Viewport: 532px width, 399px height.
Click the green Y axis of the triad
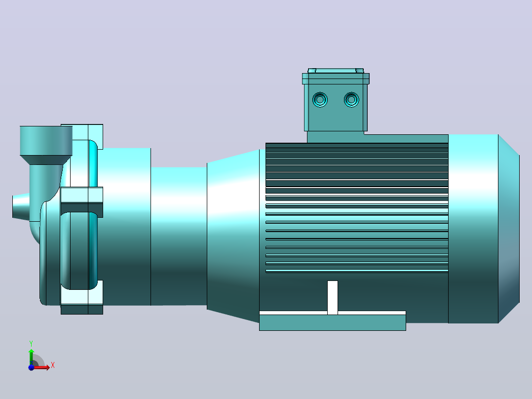[31, 357]
